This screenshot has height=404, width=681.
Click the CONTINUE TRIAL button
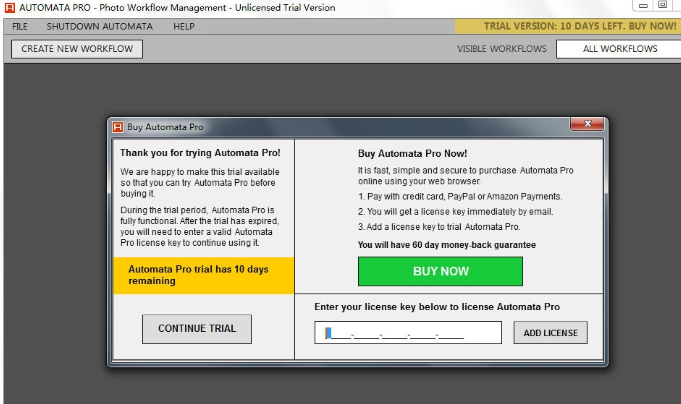pyautogui.click(x=197, y=329)
